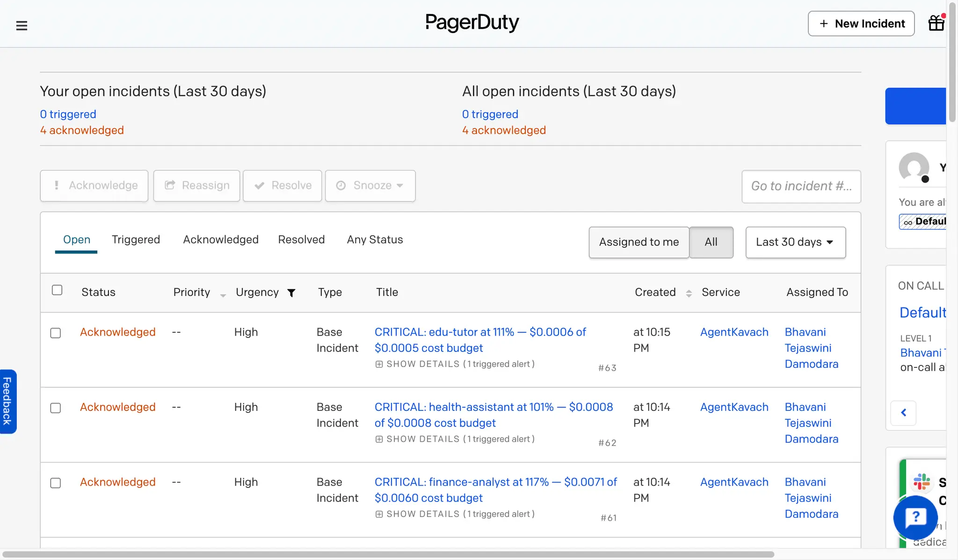Image resolution: width=958 pixels, height=560 pixels.
Task: Open the gift box what's new icon
Action: coord(936,23)
